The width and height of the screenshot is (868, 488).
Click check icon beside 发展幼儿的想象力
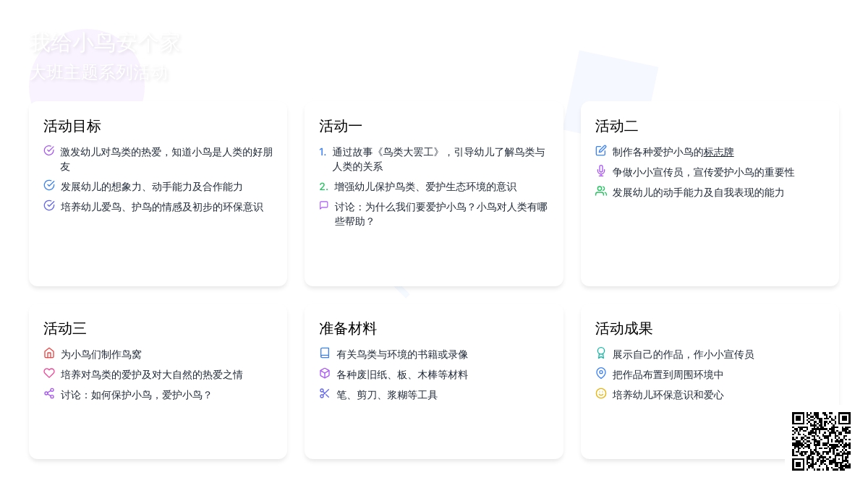click(x=49, y=185)
